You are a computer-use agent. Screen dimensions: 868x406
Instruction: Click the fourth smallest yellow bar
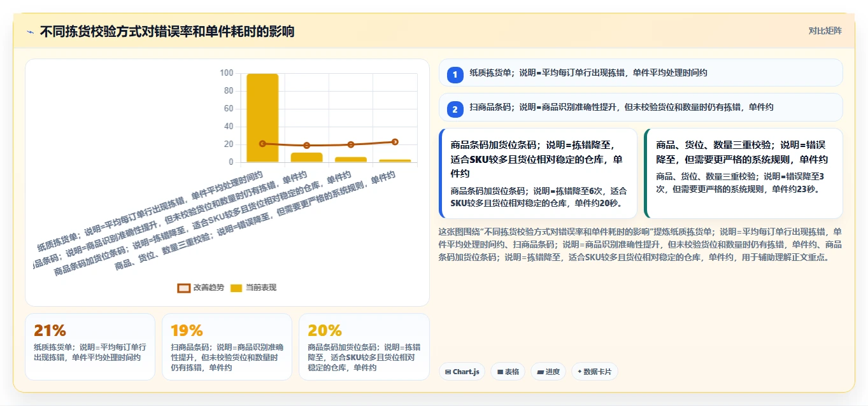tap(395, 161)
